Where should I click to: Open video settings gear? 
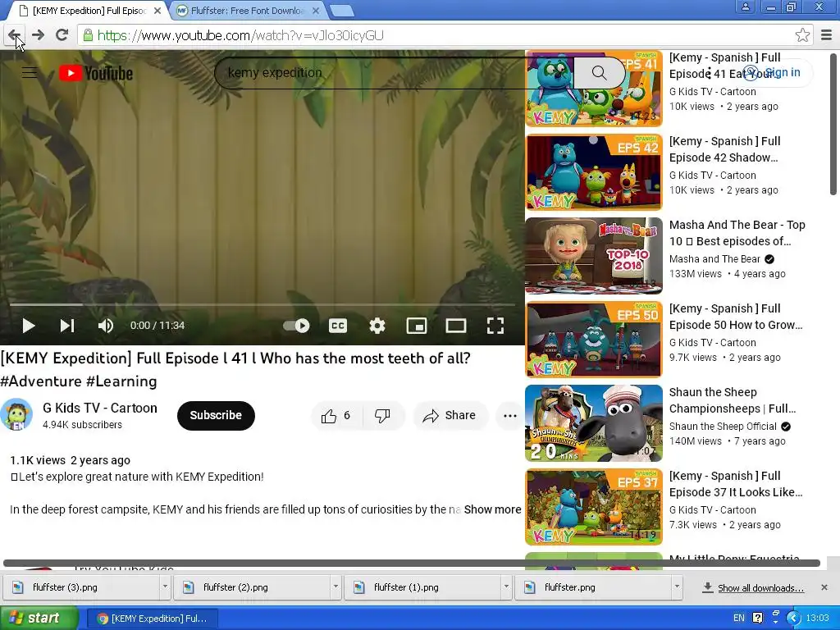pyautogui.click(x=377, y=325)
